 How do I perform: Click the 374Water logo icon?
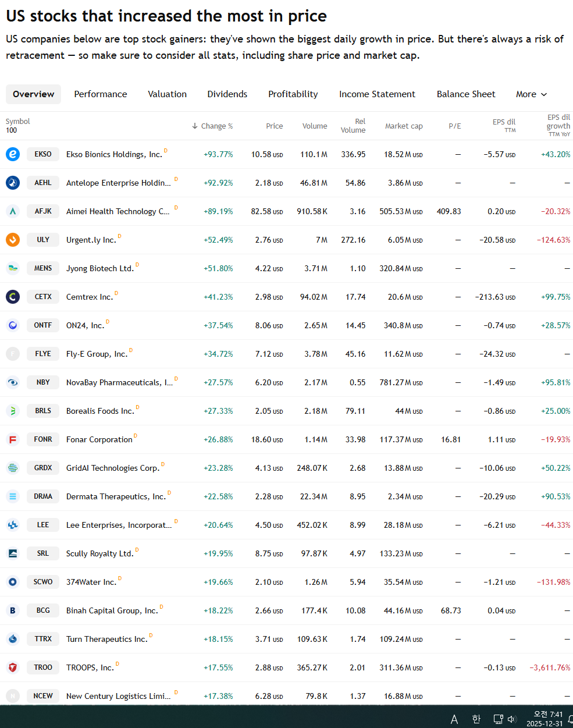click(13, 582)
